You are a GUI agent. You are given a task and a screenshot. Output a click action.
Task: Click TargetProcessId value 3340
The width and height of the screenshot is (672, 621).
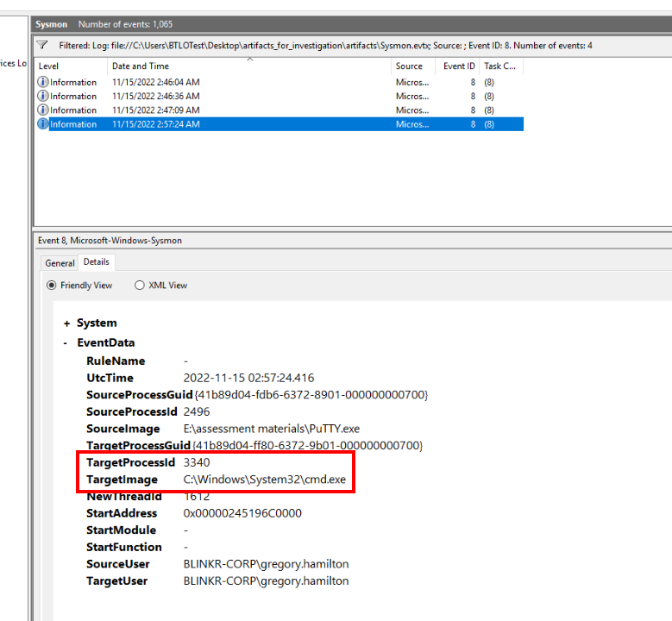coord(197,462)
